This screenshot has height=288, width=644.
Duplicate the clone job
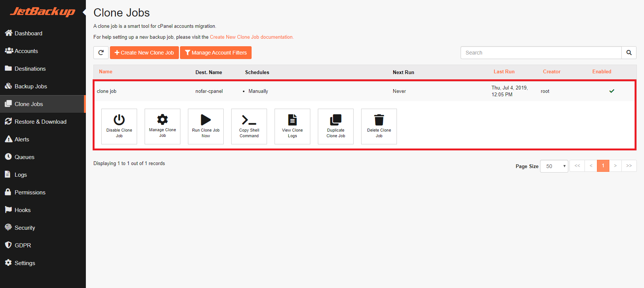[336, 126]
